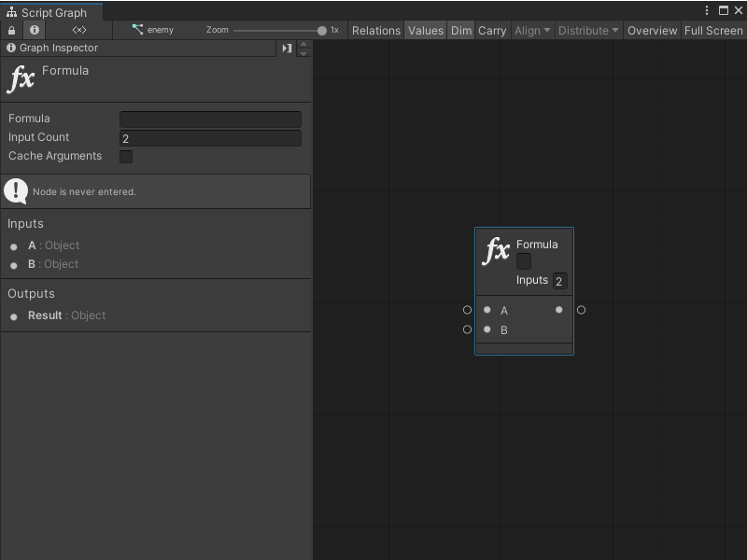Click the warning icon beside 'Node is never entered'
The width and height of the screenshot is (747, 560).
[16, 190]
